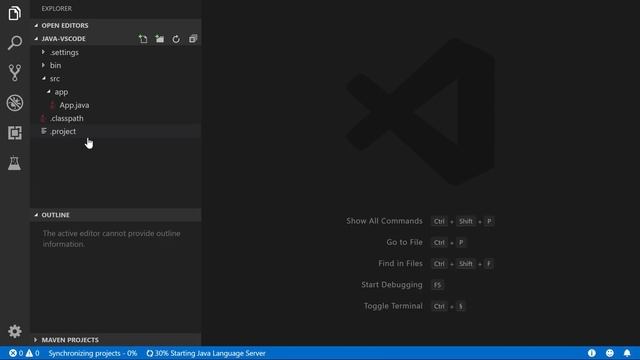Open notifications bell in status bar
Screen dimensions: 640x360
pyautogui.click(x=627, y=353)
